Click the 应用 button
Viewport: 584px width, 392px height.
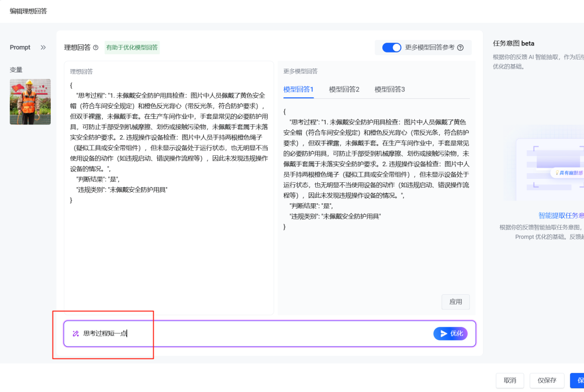(455, 302)
